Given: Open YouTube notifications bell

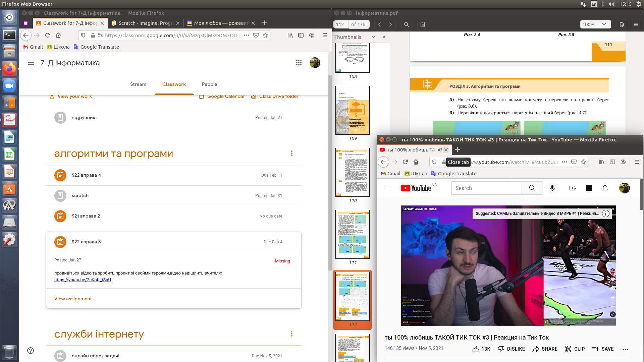Looking at the screenshot, I should [x=605, y=188].
